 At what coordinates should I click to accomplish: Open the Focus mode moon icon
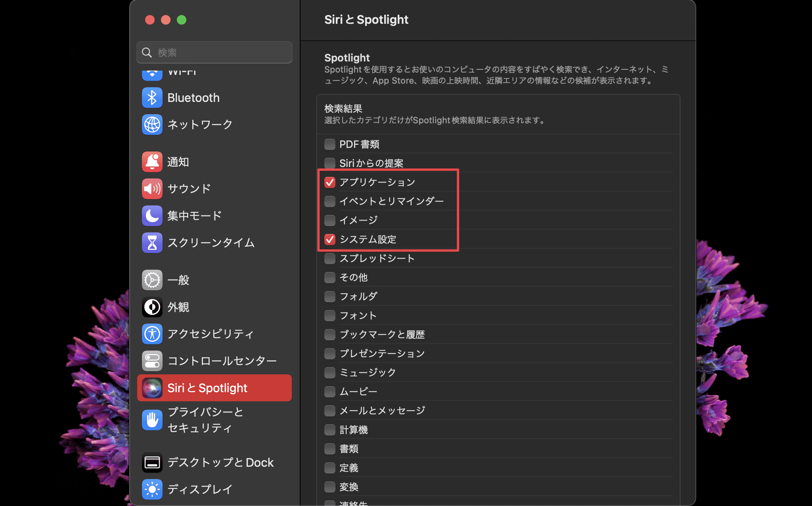click(x=152, y=216)
